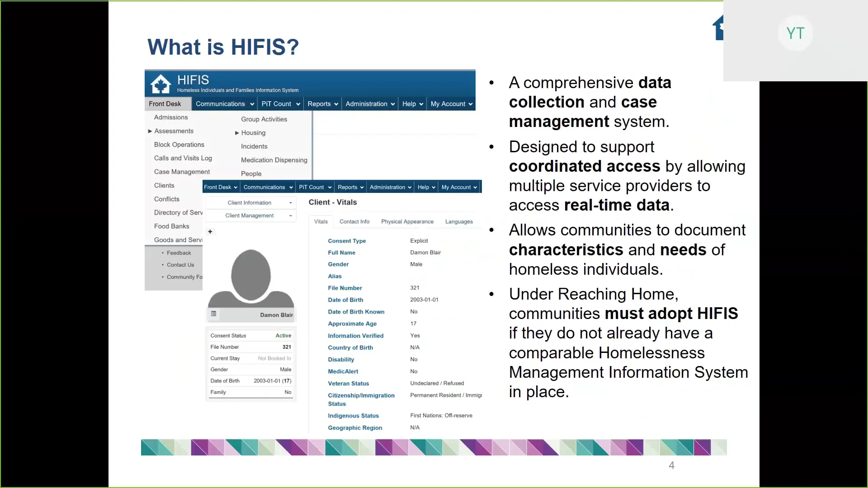Image resolution: width=868 pixels, height=488 pixels.
Task: Switch to the Languages tab
Action: pyautogui.click(x=459, y=221)
